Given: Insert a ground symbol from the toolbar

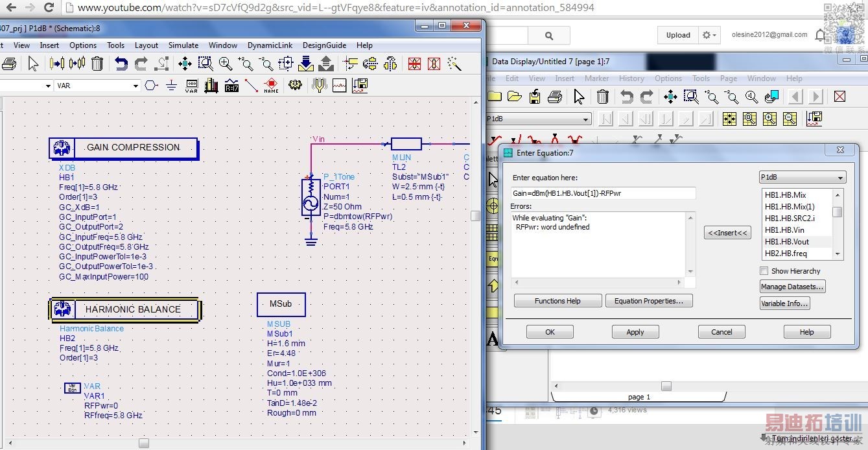Looking at the screenshot, I should (x=171, y=86).
